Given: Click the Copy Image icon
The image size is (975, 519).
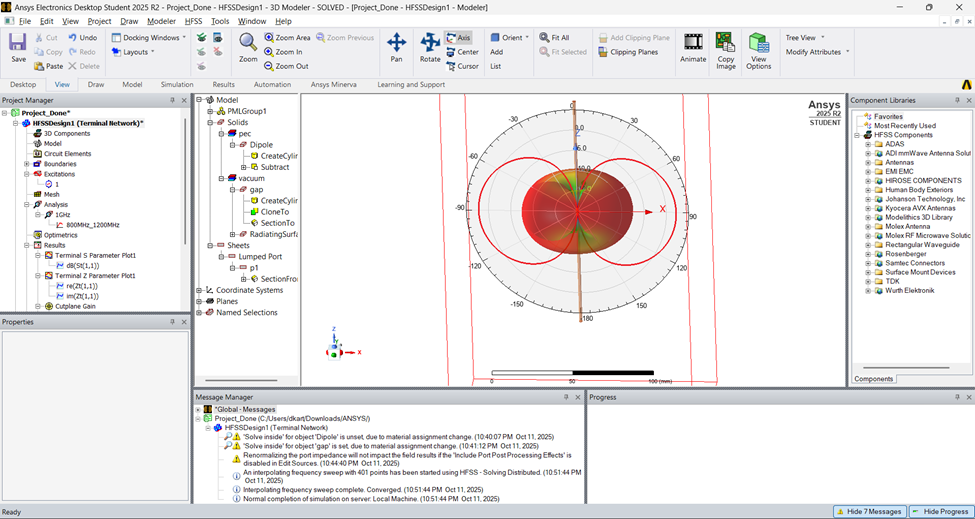Looking at the screenshot, I should (726, 42).
